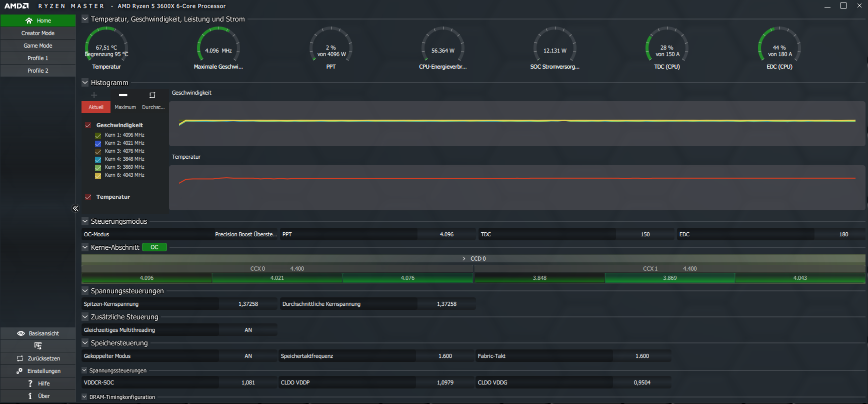Click Zurücksetzen to reset settings
Image resolution: width=868 pixels, height=404 pixels.
click(38, 358)
